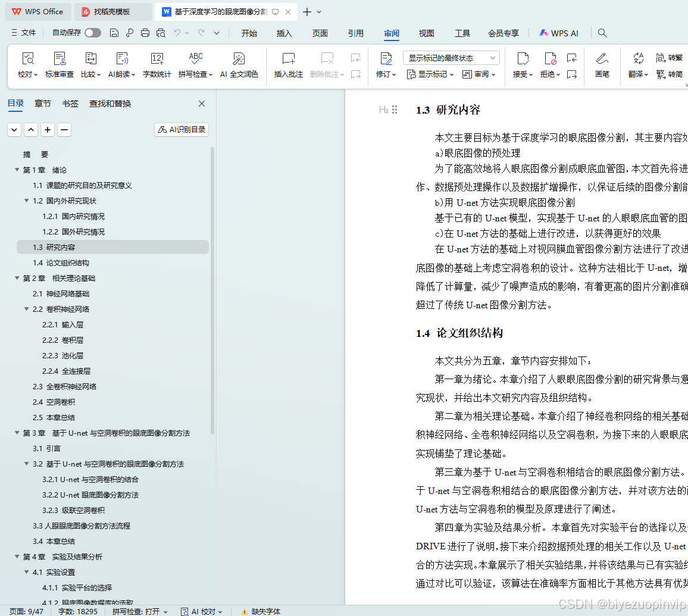688x616 pixels.
Task: Insert a comment with 插入批注
Action: click(288, 65)
